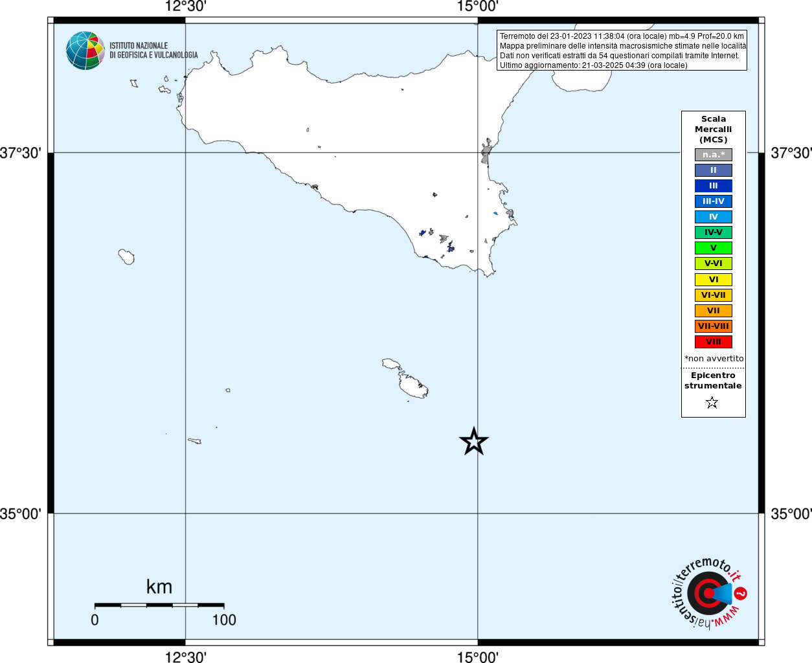Viewport: 812px width, 663px height.
Task: Click the 'Ultimo aggiornamento' info line
Action: point(594,65)
